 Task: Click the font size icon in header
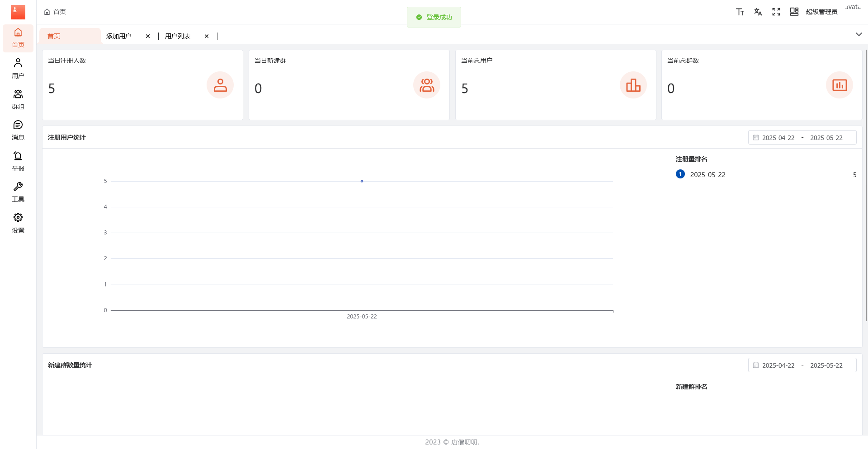(740, 12)
